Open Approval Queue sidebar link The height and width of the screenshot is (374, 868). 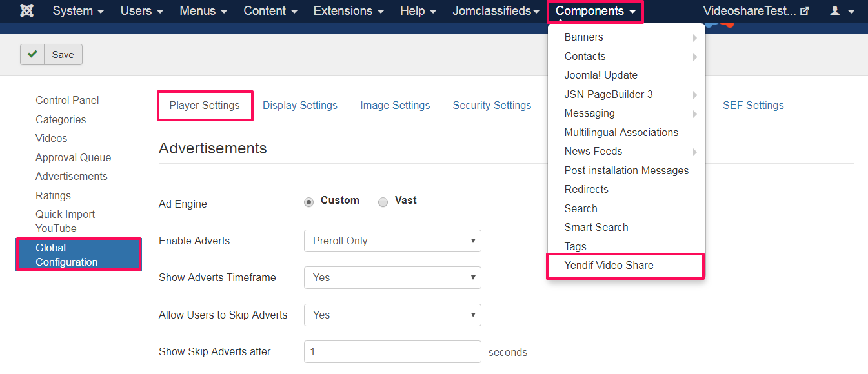pyautogui.click(x=74, y=157)
